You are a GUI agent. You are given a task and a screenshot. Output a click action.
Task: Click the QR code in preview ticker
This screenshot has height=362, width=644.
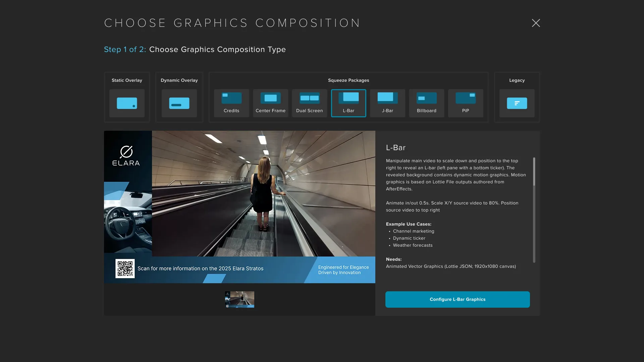coord(125,268)
